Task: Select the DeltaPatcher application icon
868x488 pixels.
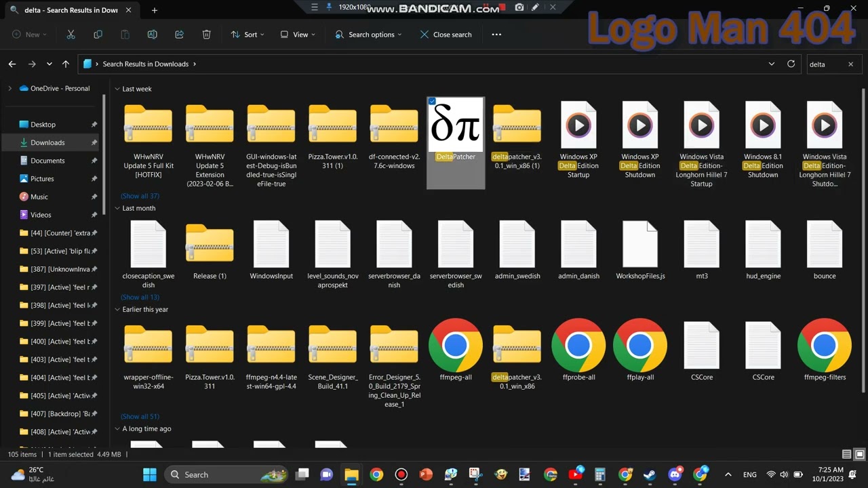Action: pyautogui.click(x=456, y=125)
